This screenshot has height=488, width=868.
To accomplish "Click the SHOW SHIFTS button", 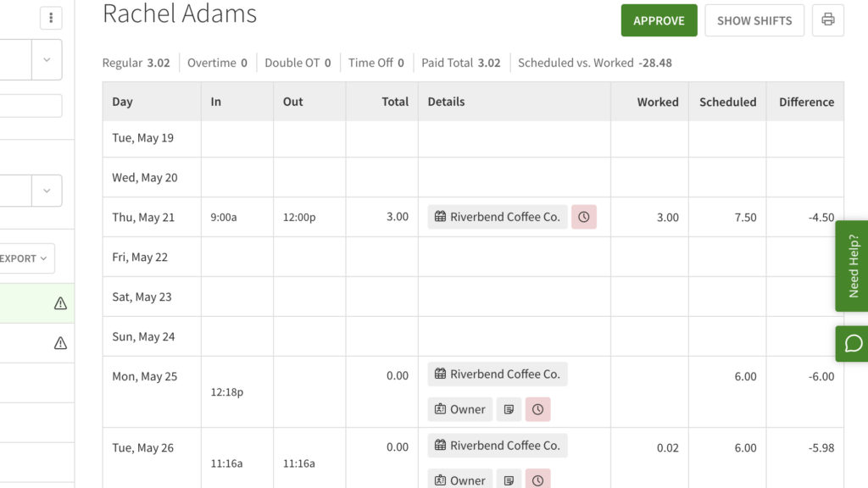I will 754,20.
